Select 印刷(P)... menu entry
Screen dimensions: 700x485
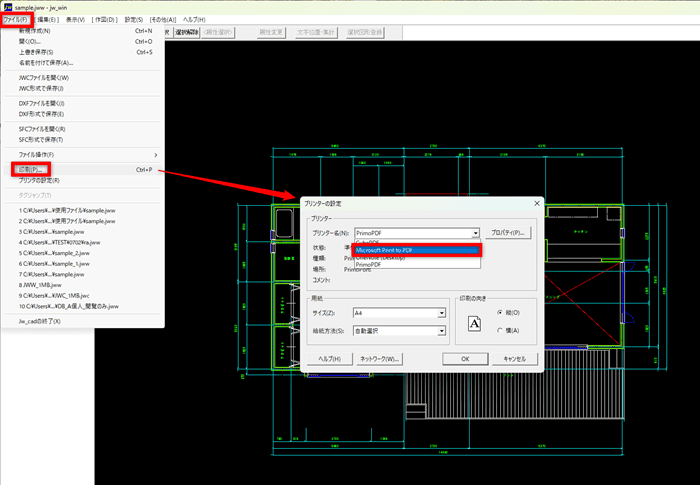[83, 170]
